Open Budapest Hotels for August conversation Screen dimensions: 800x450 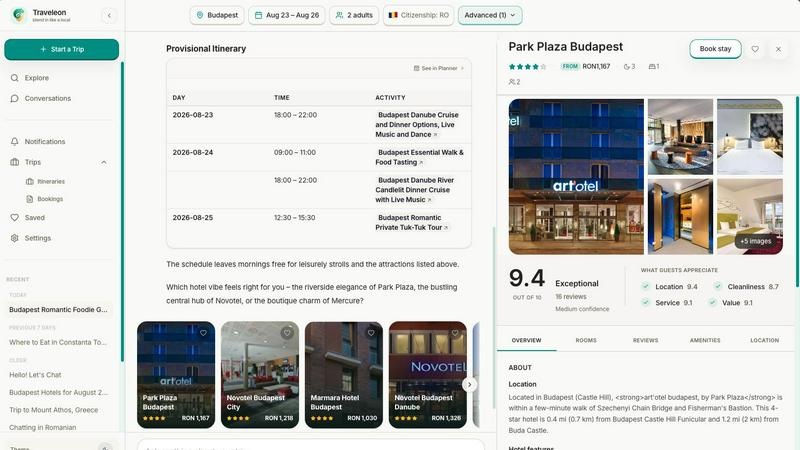point(58,392)
